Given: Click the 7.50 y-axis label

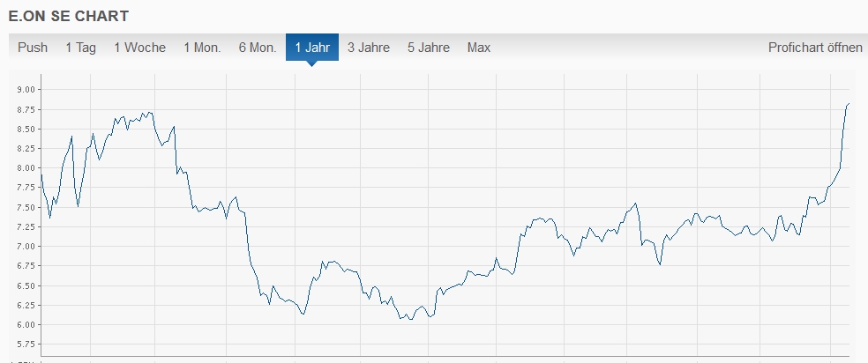Looking at the screenshot, I should coord(26,207).
